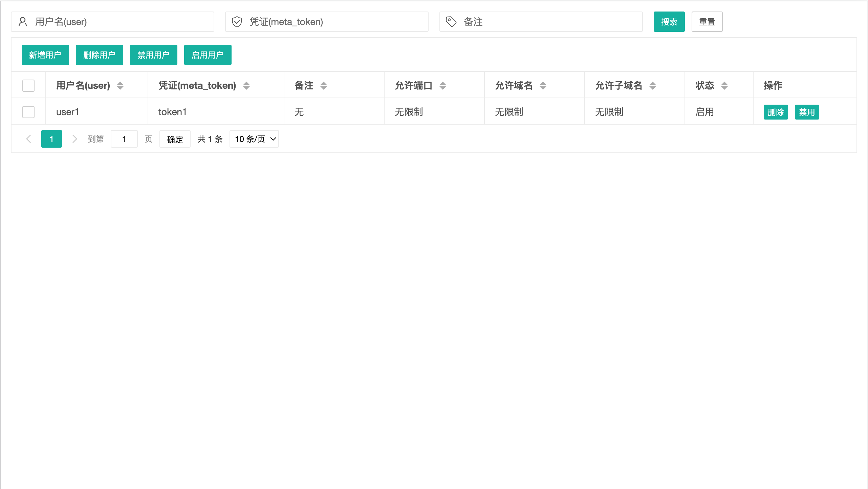Go to next page with arrow icon
Viewport: 868px width, 489px height.
tap(74, 139)
